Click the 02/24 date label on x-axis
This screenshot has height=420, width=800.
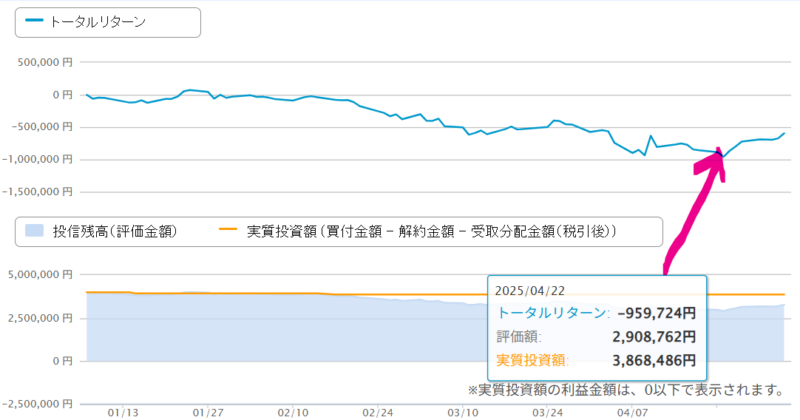pyautogui.click(x=378, y=412)
